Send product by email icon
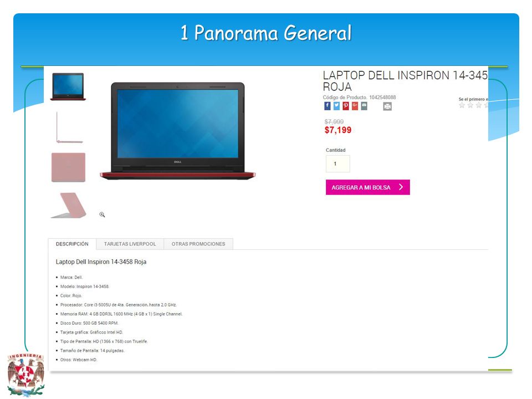The image size is (532, 399). [x=364, y=106]
